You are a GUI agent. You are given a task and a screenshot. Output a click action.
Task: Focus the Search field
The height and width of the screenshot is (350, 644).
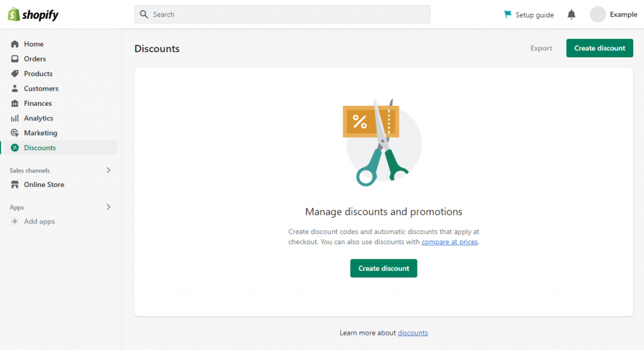(x=282, y=14)
